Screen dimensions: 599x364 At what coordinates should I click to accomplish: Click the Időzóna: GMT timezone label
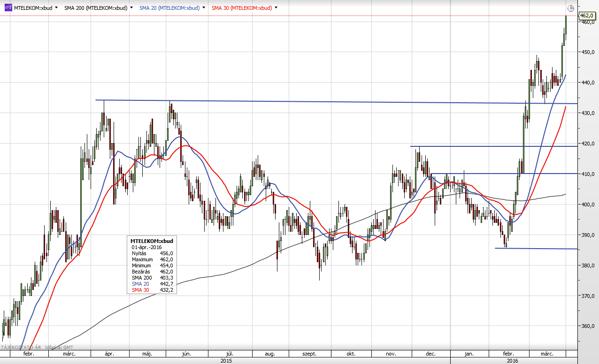point(59,348)
